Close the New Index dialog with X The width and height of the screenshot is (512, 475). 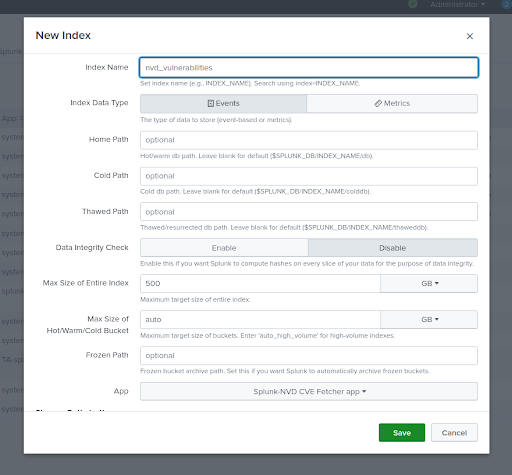tap(470, 36)
